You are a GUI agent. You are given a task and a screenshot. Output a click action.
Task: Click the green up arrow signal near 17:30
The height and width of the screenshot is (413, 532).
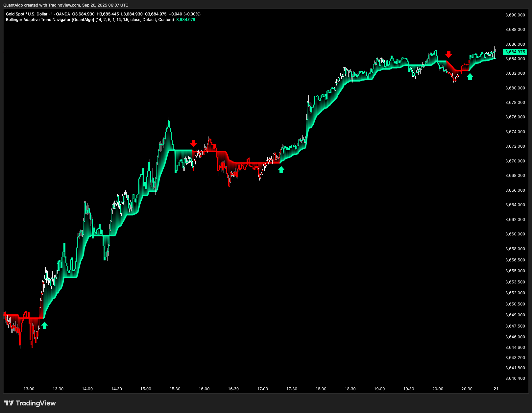coord(281,170)
